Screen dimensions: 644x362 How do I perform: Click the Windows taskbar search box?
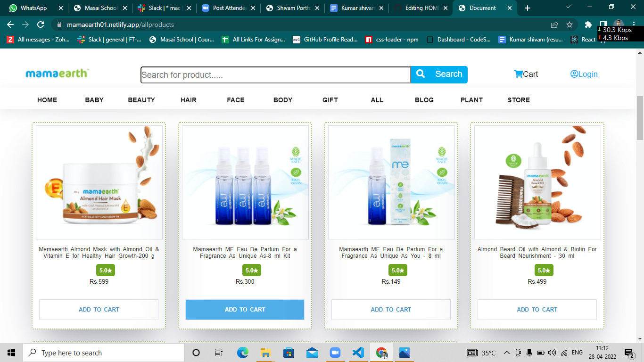pyautogui.click(x=104, y=353)
